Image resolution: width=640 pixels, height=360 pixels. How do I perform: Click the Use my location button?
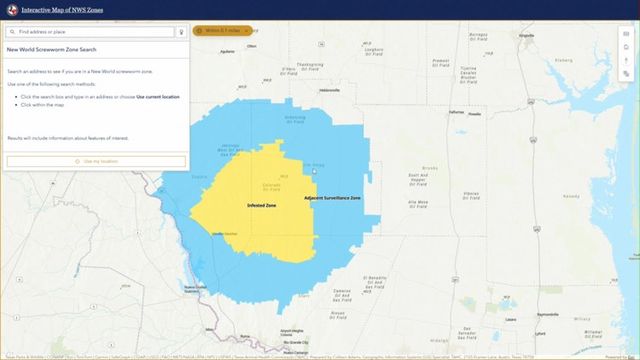point(96,161)
